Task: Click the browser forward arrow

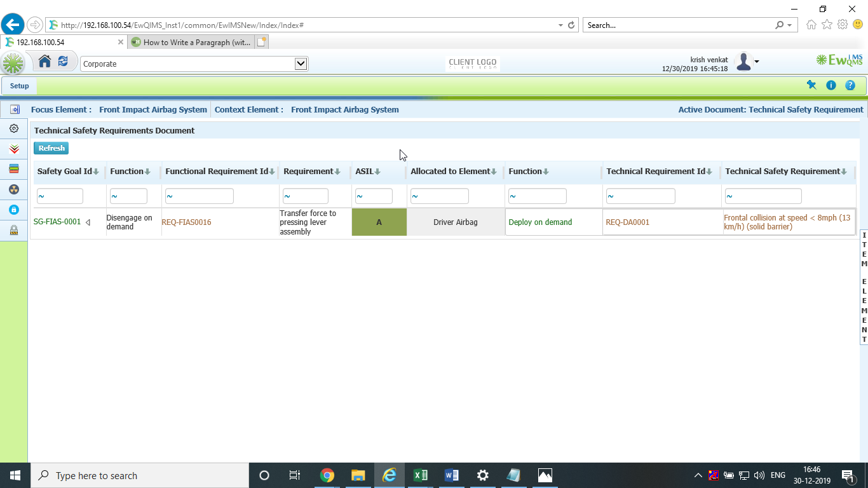Action: pyautogui.click(x=35, y=25)
